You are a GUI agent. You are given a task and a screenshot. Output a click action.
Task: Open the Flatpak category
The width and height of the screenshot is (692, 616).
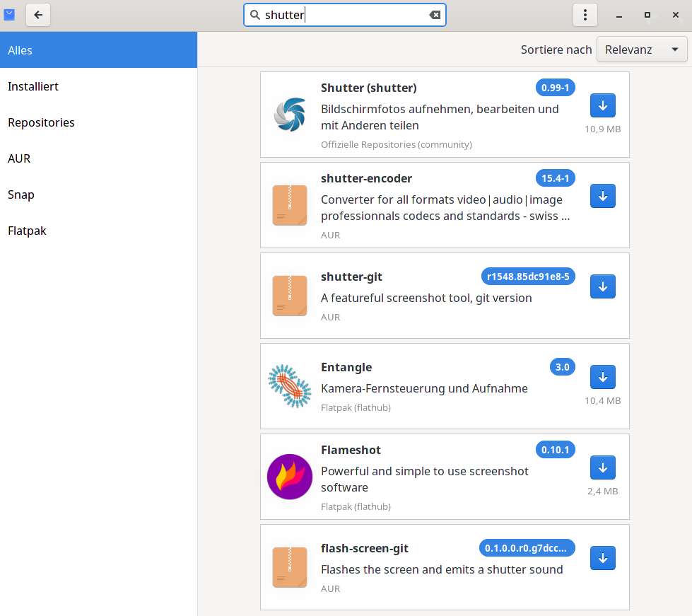(27, 231)
